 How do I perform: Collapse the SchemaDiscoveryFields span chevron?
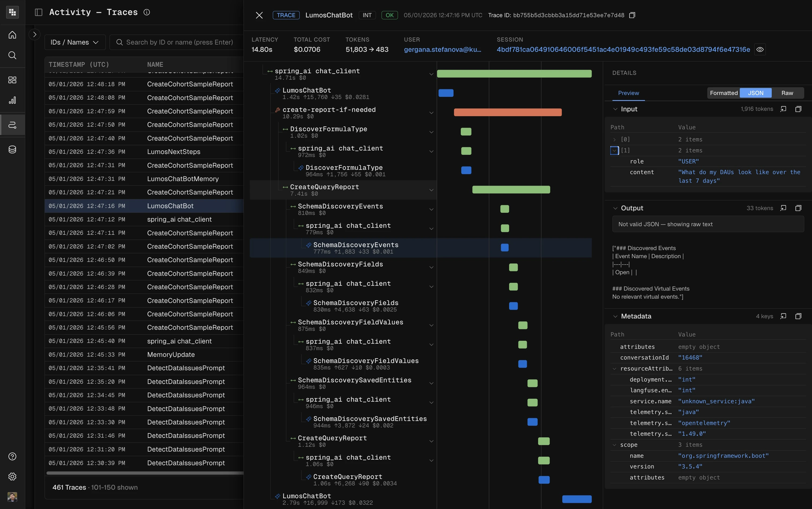[x=431, y=267]
